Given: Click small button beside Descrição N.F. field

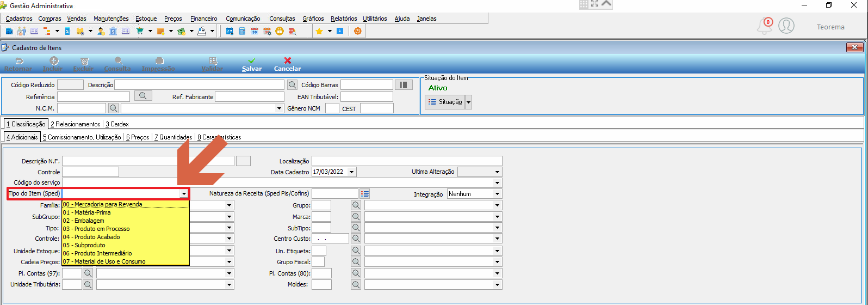Looking at the screenshot, I should coord(244,161).
